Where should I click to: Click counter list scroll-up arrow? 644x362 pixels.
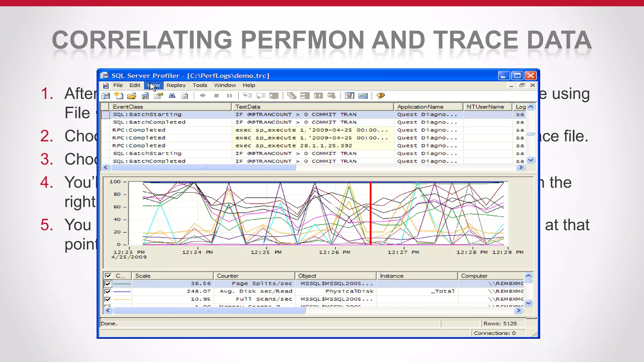coord(528,276)
